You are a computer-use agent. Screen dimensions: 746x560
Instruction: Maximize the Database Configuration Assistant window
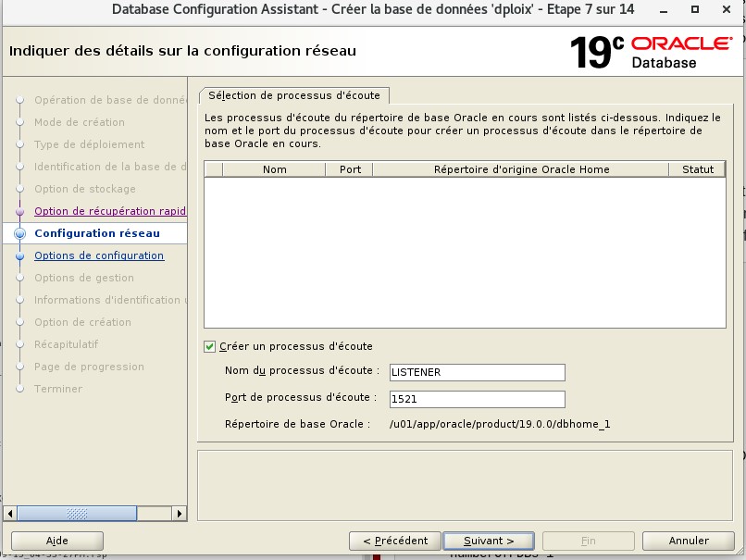coord(695,9)
